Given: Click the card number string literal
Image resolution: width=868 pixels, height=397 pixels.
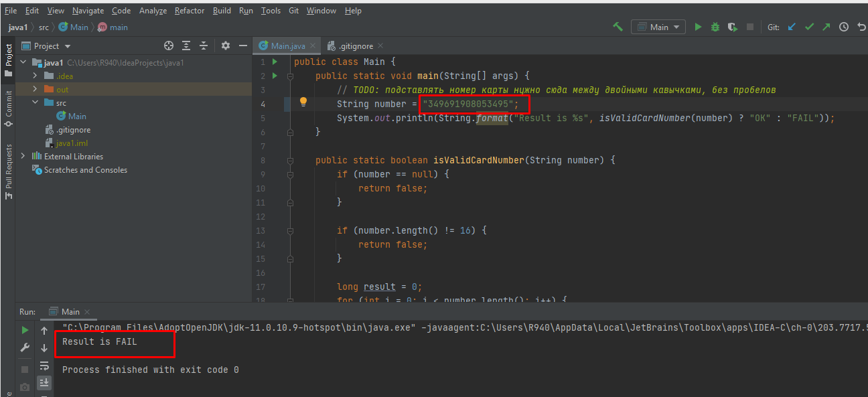Looking at the screenshot, I should (x=468, y=104).
